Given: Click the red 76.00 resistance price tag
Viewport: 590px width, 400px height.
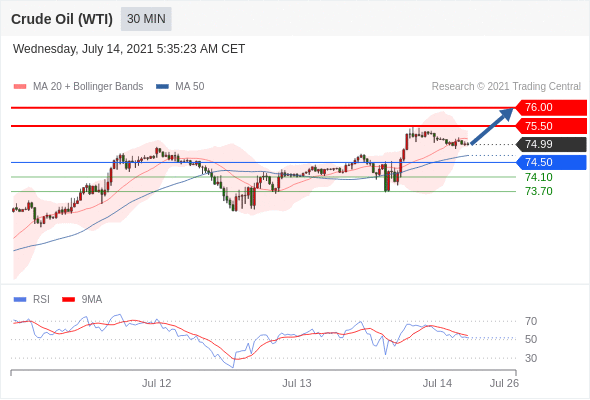Looking at the screenshot, I should pyautogui.click(x=551, y=108).
